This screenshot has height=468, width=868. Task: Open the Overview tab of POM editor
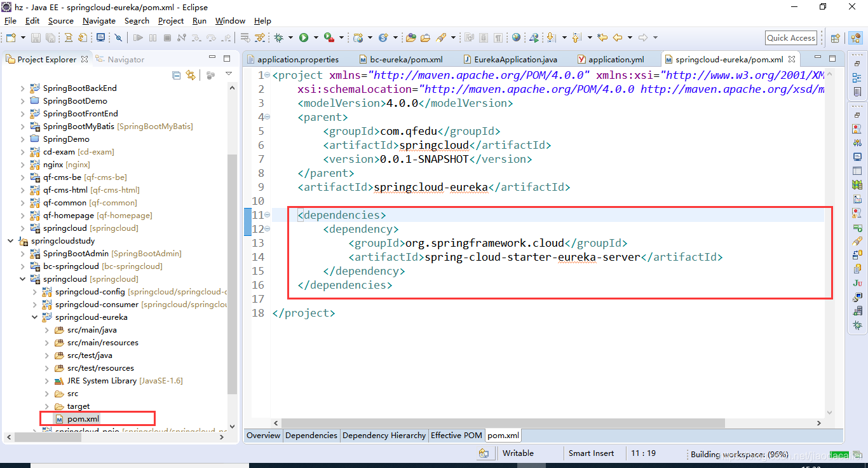(264, 436)
